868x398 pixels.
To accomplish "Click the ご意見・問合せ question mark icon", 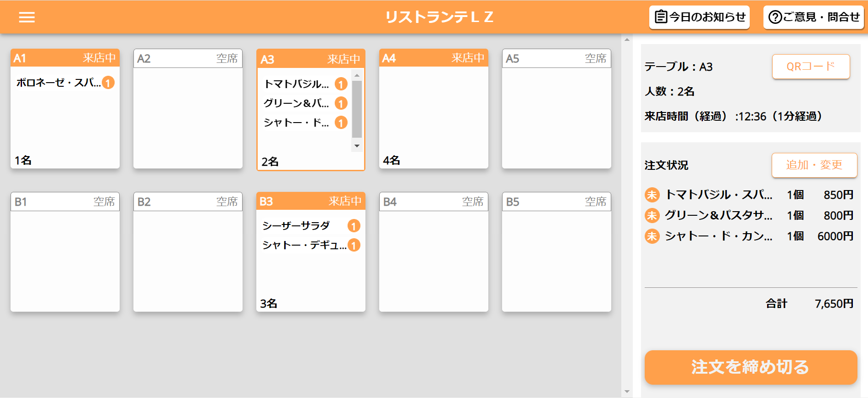I will 774,17.
